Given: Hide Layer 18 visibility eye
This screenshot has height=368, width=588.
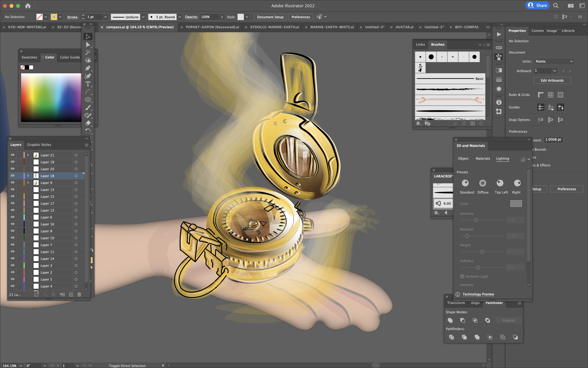Looking at the screenshot, I should [13, 176].
